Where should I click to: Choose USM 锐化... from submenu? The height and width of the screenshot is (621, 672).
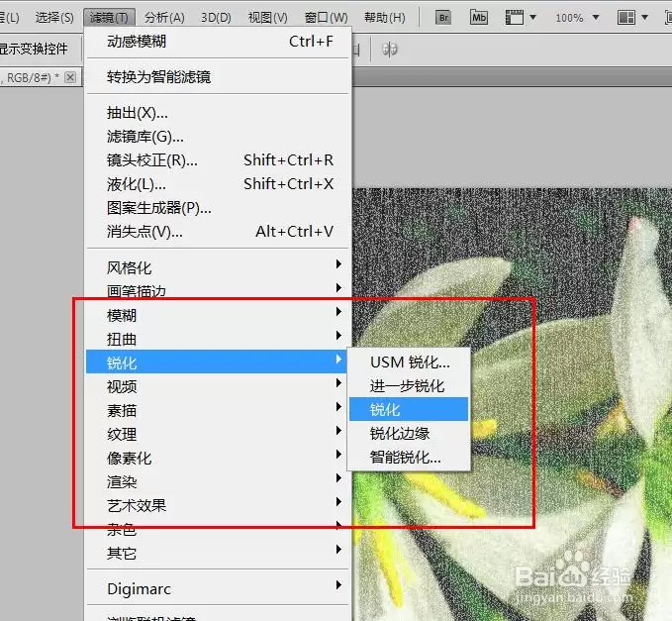[409, 362]
